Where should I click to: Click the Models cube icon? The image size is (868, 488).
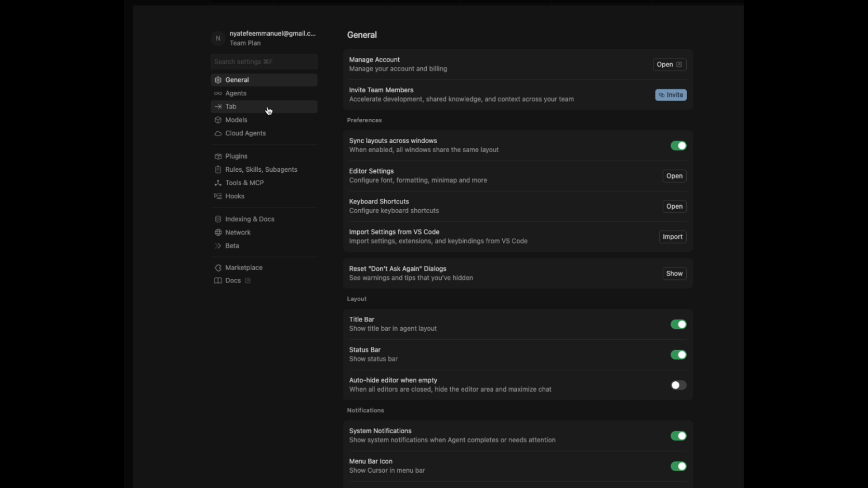(218, 120)
